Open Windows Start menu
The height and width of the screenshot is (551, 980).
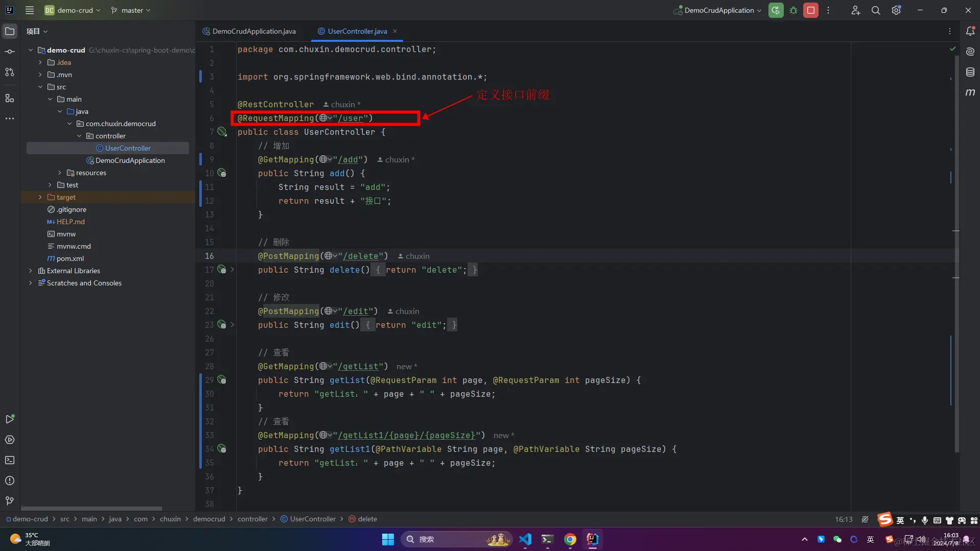(388, 539)
